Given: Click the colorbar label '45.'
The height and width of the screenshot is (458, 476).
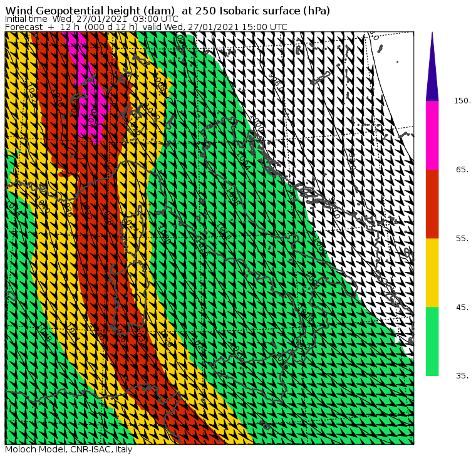Looking at the screenshot, I should coord(463,308).
